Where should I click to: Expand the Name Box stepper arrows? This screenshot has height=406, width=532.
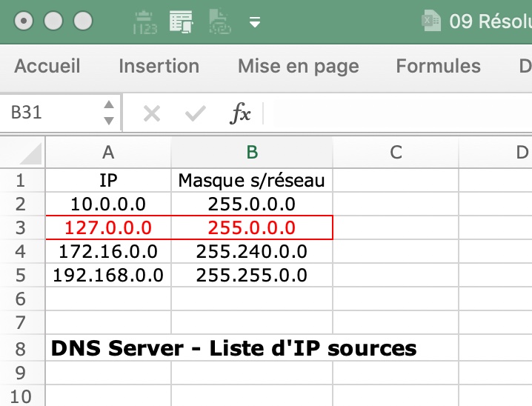click(x=109, y=113)
